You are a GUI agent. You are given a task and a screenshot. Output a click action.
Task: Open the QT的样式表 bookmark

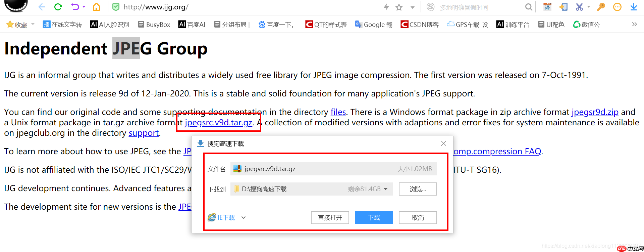326,25
